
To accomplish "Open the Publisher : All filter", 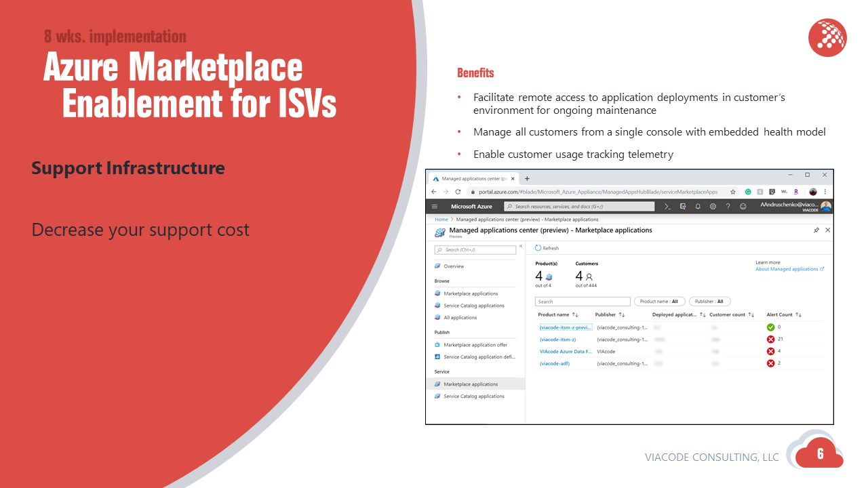I will [x=710, y=302].
